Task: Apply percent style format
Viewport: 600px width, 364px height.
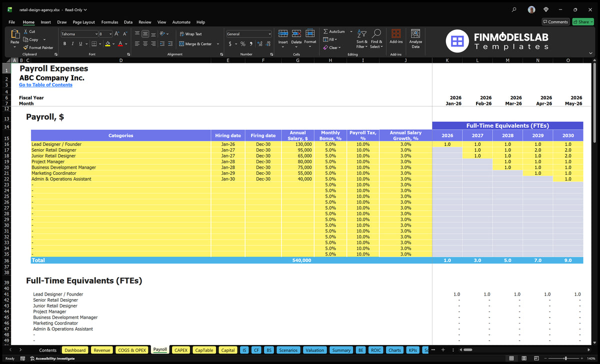Action: [243, 44]
